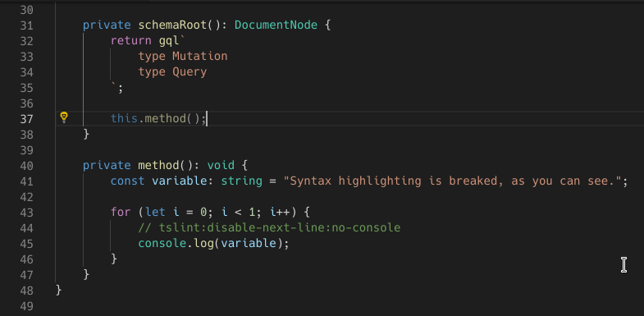Click the 'void' return type
Viewport: 644px width, 316px height.
[x=221, y=166]
